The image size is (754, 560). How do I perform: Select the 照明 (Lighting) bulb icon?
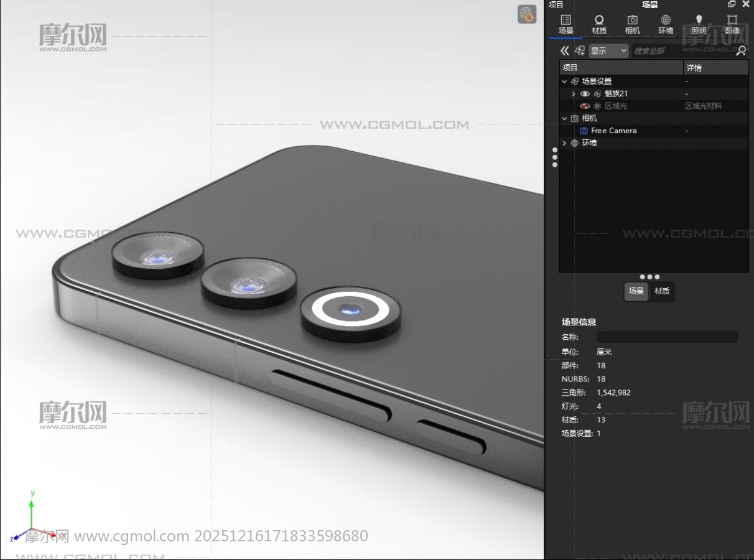699,25
